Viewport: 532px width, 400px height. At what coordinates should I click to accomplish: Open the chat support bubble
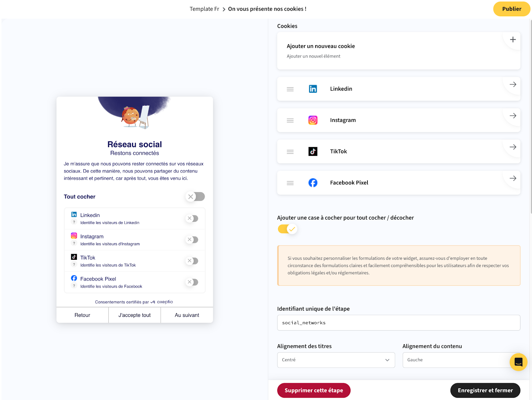(518, 362)
